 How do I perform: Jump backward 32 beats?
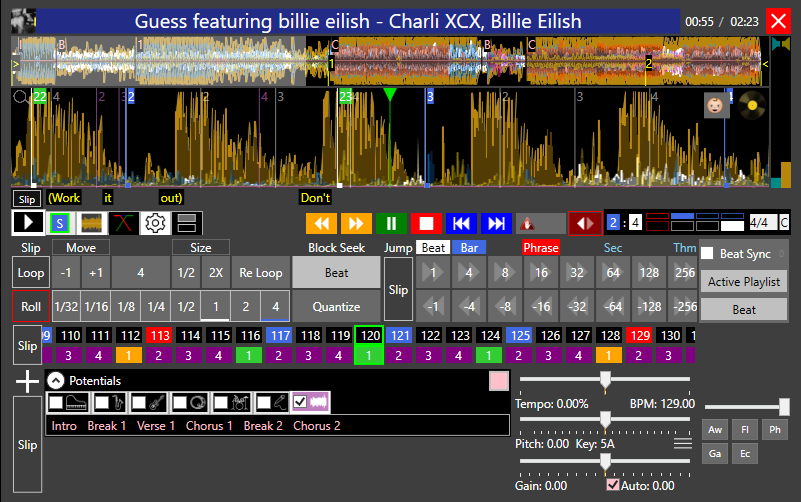[577, 306]
